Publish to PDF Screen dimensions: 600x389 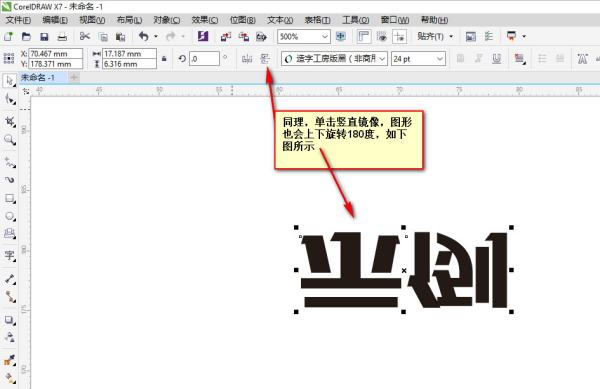261,37
